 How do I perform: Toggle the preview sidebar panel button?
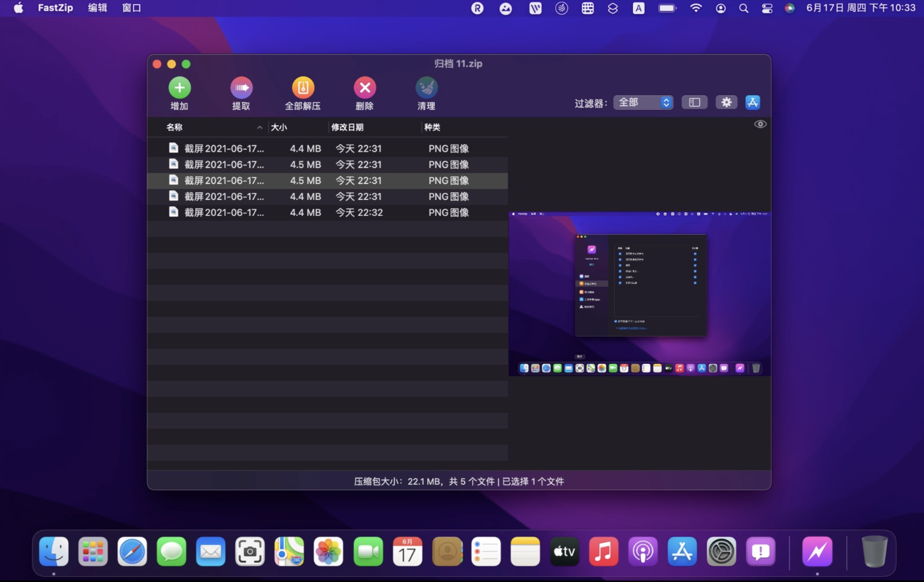click(695, 102)
